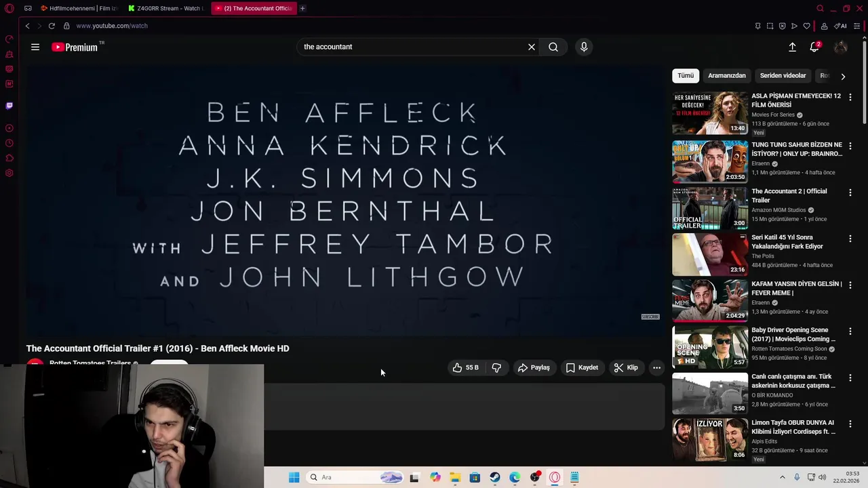Open The Accountant 2 Official Trailer title
This screenshot has height=488, width=868.
(789, 196)
